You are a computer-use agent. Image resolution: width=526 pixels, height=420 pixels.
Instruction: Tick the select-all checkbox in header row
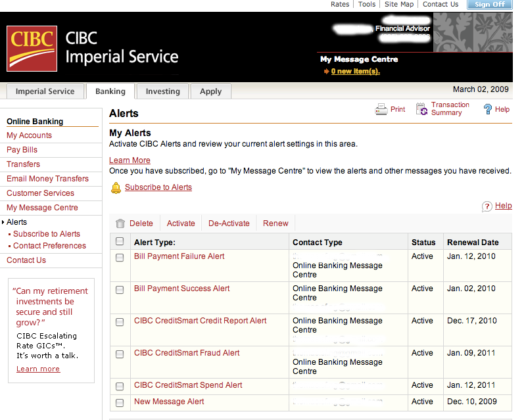(120, 241)
